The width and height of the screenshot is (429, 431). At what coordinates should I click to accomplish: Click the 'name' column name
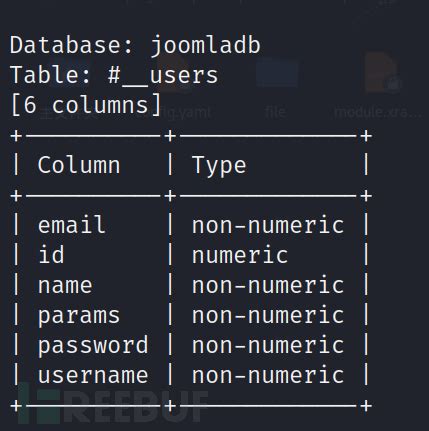[x=65, y=286]
